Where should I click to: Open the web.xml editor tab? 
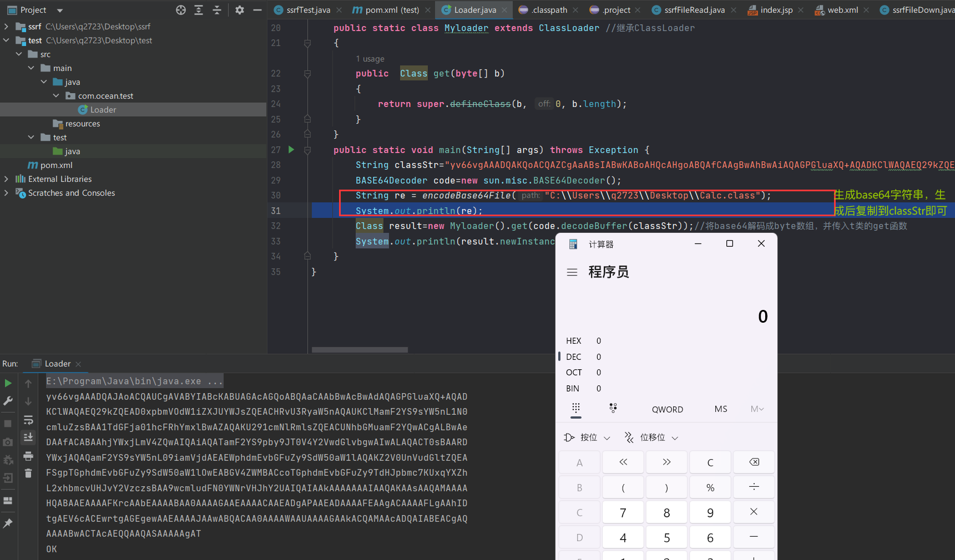pyautogui.click(x=842, y=10)
